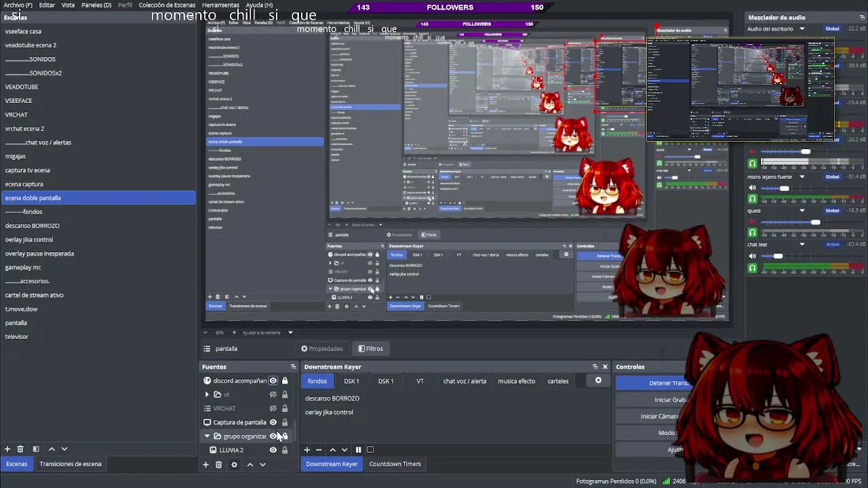
Task: Add a scene to the Downstream Keyer
Action: point(307,449)
